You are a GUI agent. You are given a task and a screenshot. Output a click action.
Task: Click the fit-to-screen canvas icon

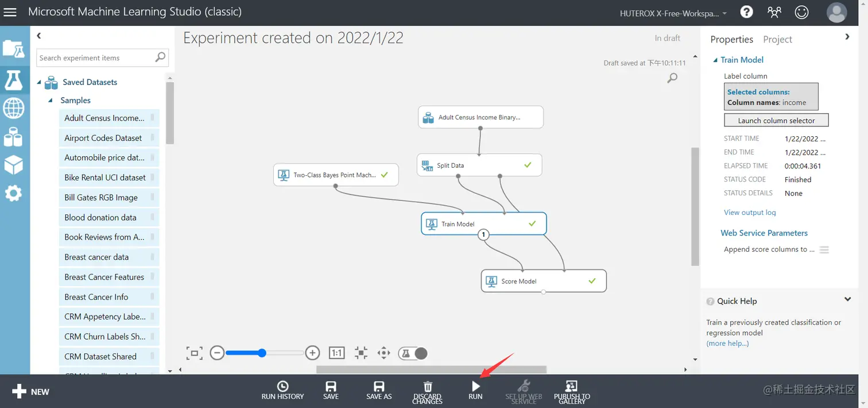(195, 353)
